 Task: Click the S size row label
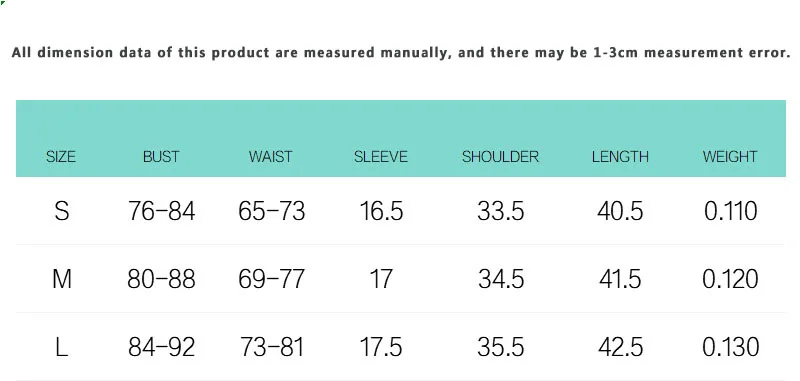click(x=62, y=211)
